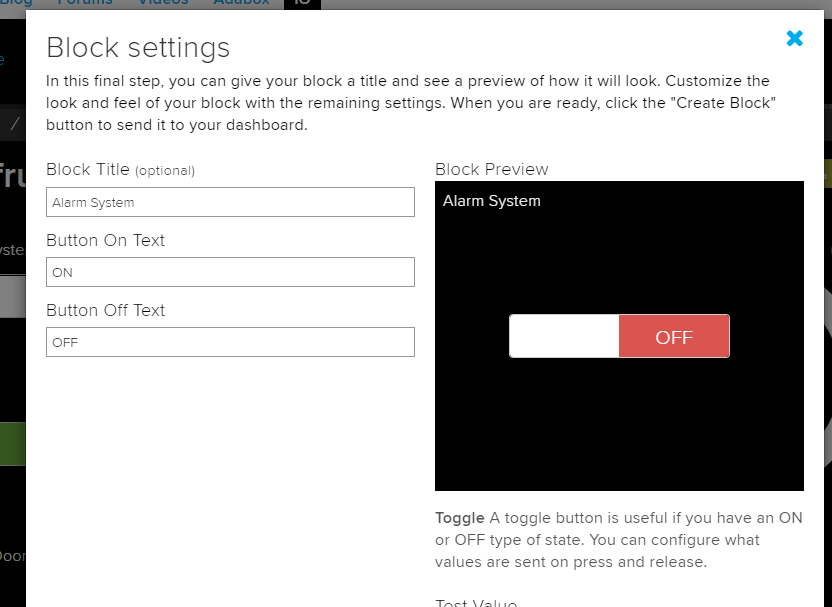The image size is (832, 607).
Task: Edit the Button On Text field
Action: 230,271
